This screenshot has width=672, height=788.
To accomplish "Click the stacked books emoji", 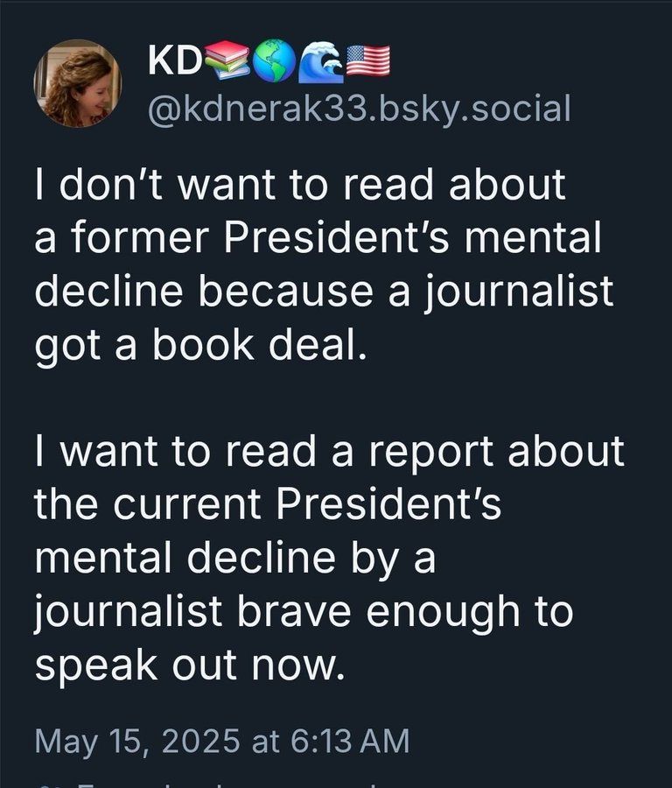I will (x=227, y=60).
